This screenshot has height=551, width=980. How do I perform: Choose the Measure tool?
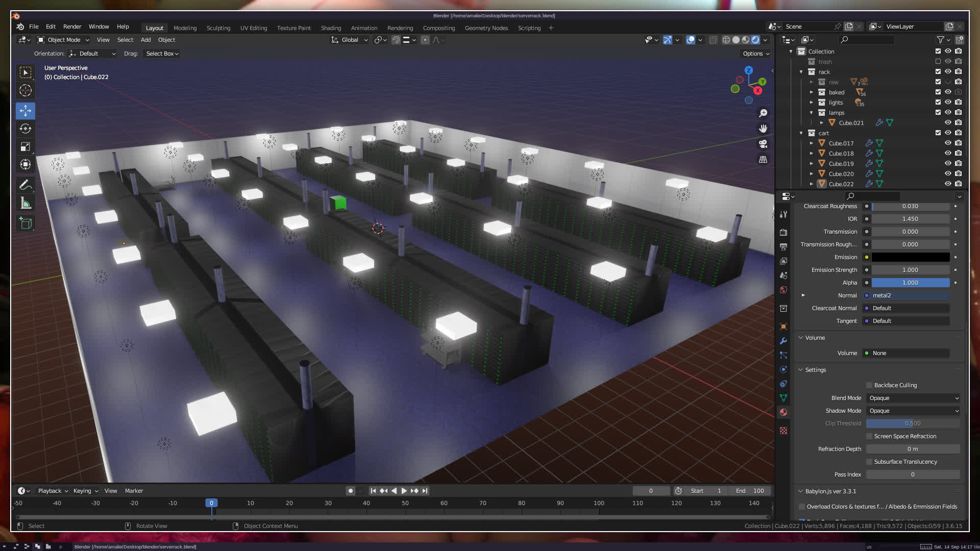[26, 204]
